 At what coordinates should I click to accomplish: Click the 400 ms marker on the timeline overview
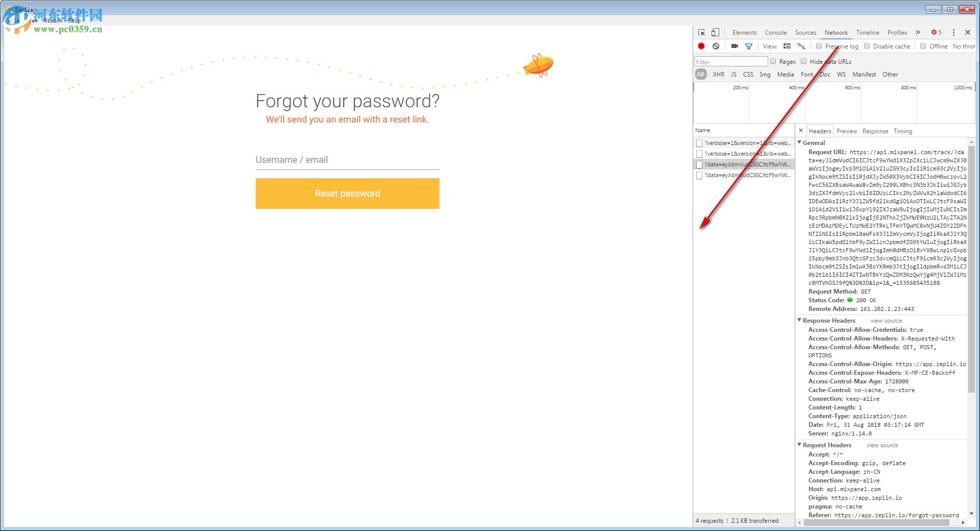796,88
